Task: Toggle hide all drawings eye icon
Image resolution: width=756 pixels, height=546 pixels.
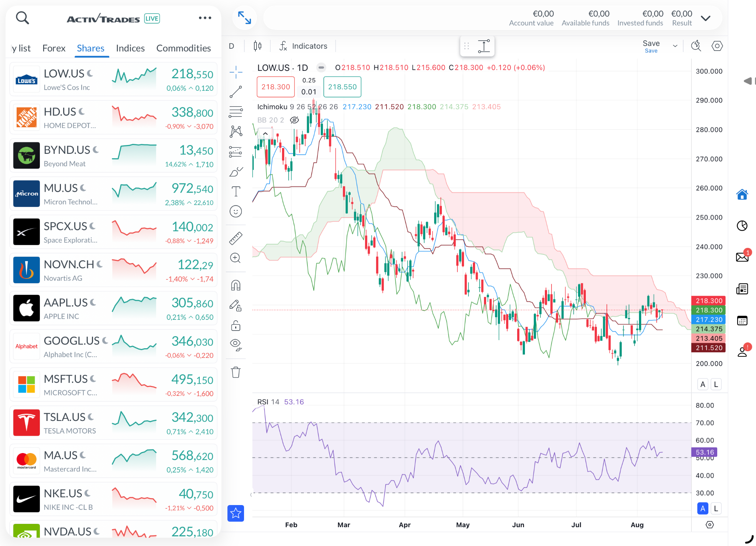Action: pos(236,345)
